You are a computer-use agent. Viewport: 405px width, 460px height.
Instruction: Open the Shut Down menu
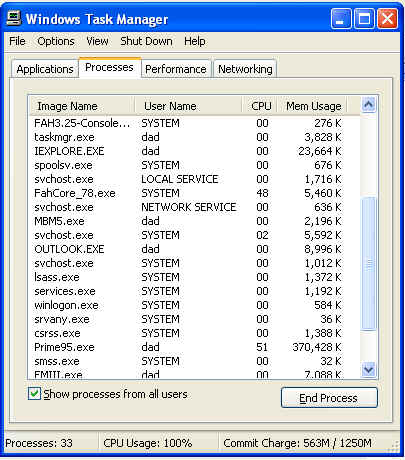pyautogui.click(x=146, y=41)
